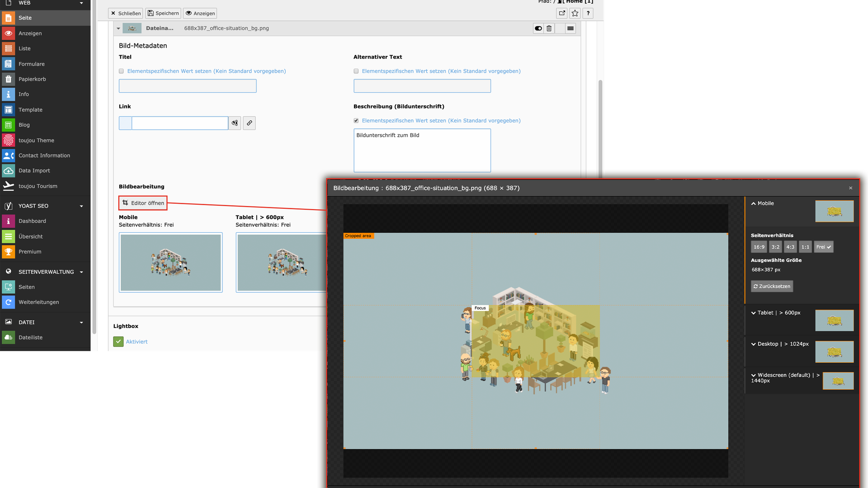Click the trash icon for image file
Image resolution: width=868 pixels, height=488 pixels.
click(549, 28)
